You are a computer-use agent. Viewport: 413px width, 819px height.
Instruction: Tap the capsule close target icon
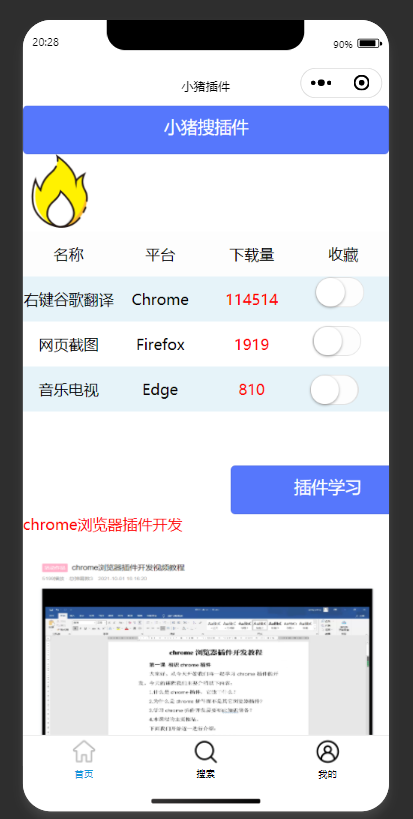361,83
